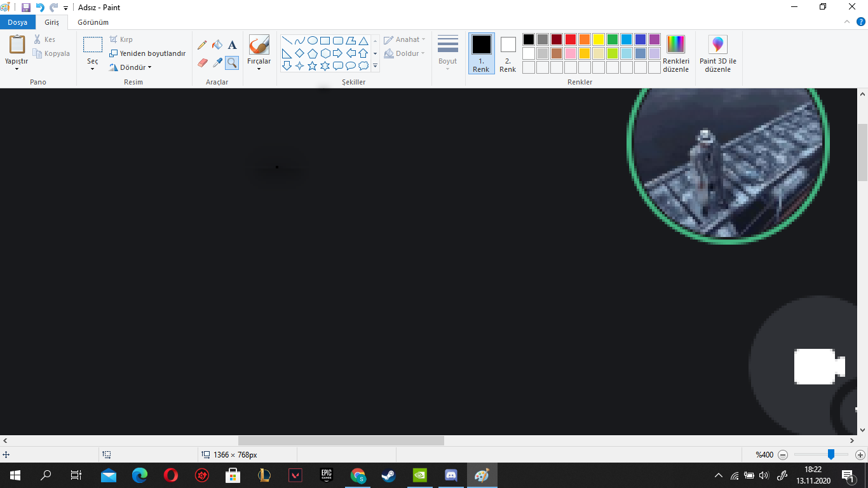The height and width of the screenshot is (488, 868).
Task: Pick the Rounded rectangle shape
Action: pos(338,41)
